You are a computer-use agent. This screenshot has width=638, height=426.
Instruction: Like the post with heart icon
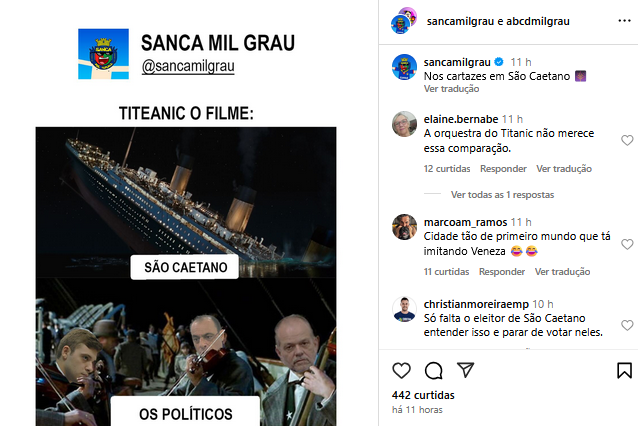click(401, 370)
